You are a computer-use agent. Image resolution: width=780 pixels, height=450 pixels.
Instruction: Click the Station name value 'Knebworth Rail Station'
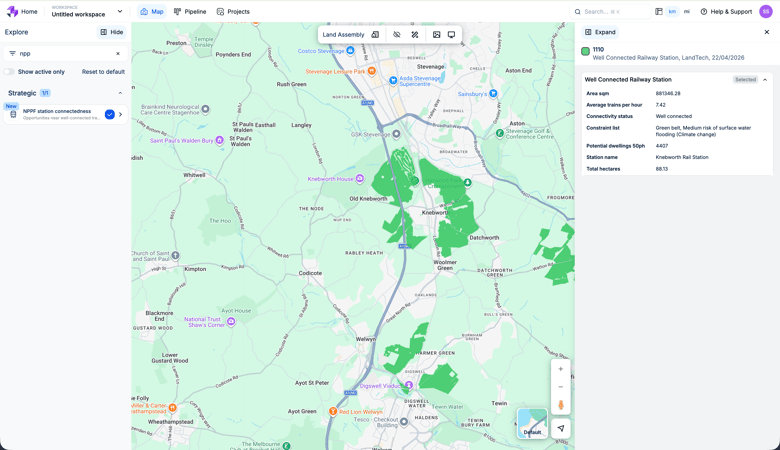(x=682, y=157)
